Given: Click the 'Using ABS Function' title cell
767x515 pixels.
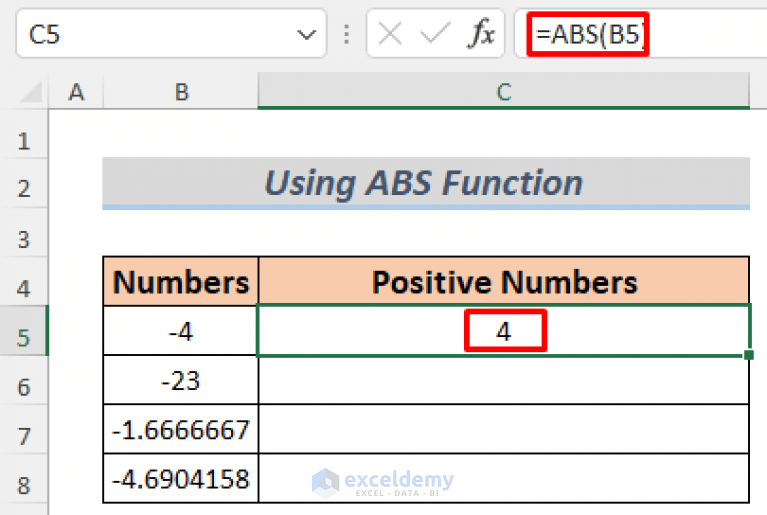Looking at the screenshot, I should point(426,183).
